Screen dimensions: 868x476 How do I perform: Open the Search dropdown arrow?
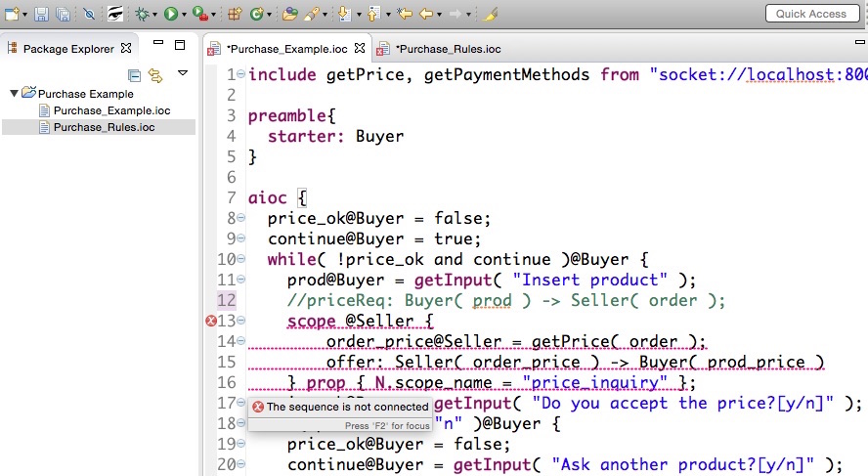325,15
